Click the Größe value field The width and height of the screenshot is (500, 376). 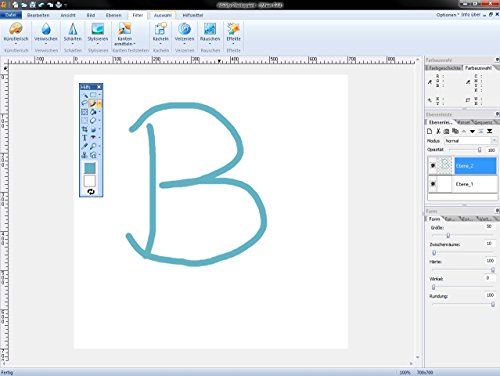tap(489, 226)
